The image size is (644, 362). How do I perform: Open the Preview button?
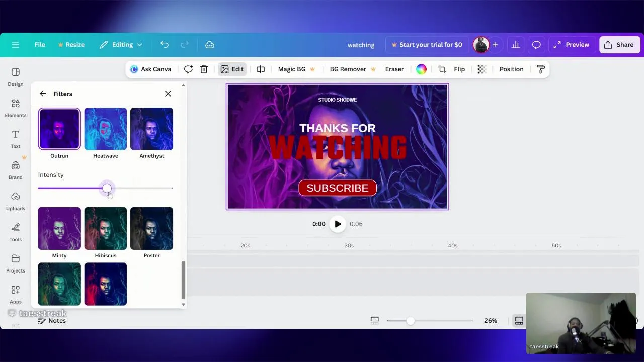pyautogui.click(x=572, y=45)
